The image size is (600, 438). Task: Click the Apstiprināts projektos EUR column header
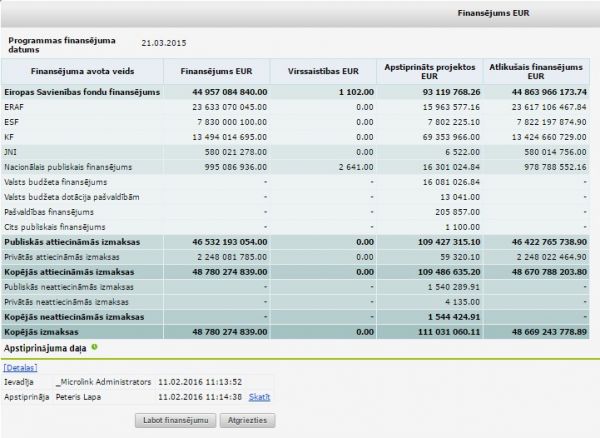coord(429,71)
